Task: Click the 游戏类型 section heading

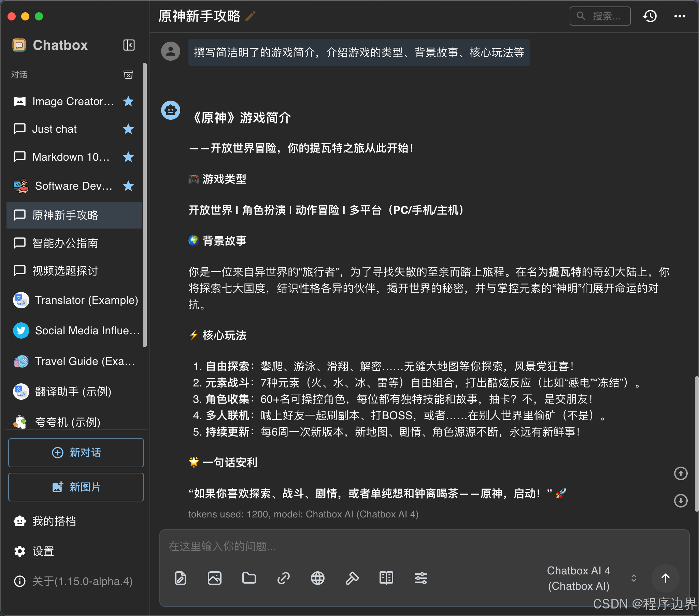Action: 217,179
